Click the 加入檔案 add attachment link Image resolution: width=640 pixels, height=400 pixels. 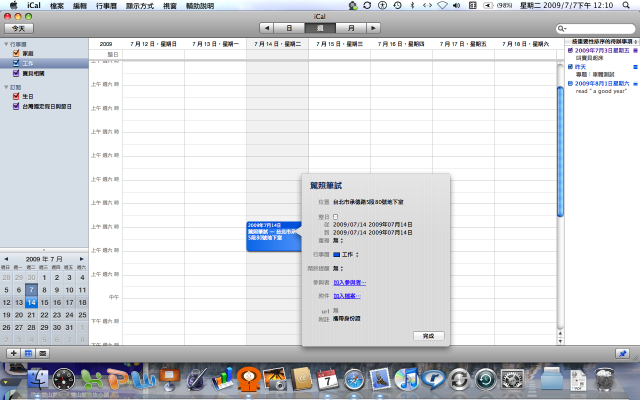[x=347, y=296]
